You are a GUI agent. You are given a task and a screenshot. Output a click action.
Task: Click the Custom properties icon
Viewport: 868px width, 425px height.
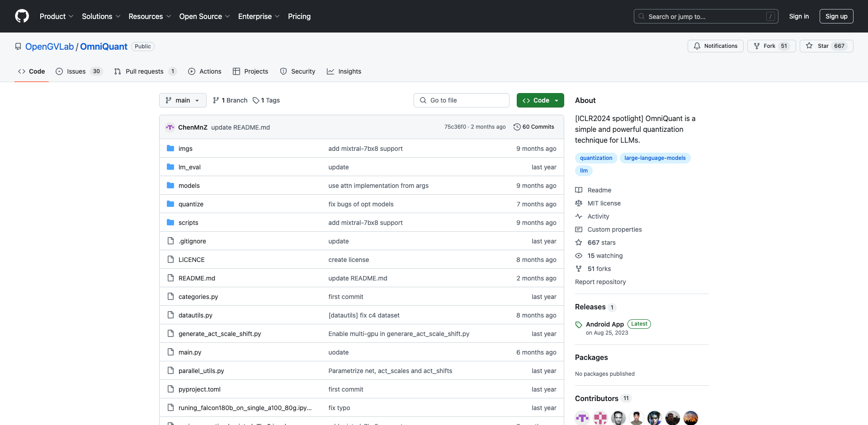[x=579, y=229]
